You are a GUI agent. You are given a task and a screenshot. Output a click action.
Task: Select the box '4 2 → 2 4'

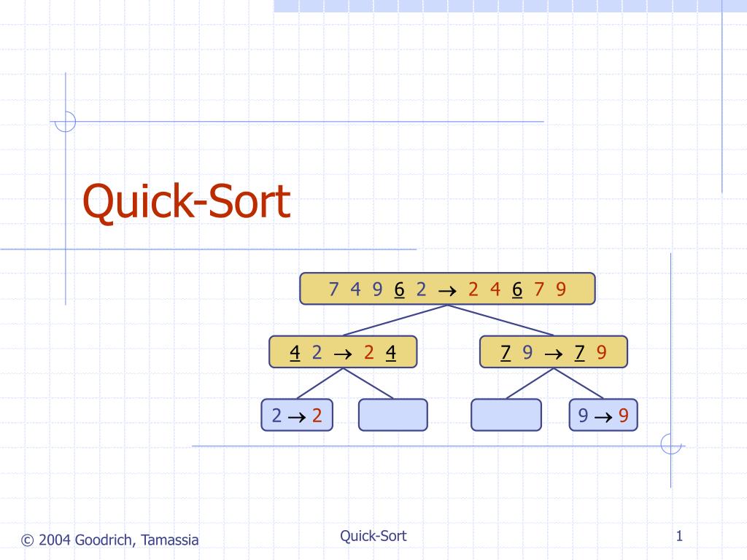(343, 352)
